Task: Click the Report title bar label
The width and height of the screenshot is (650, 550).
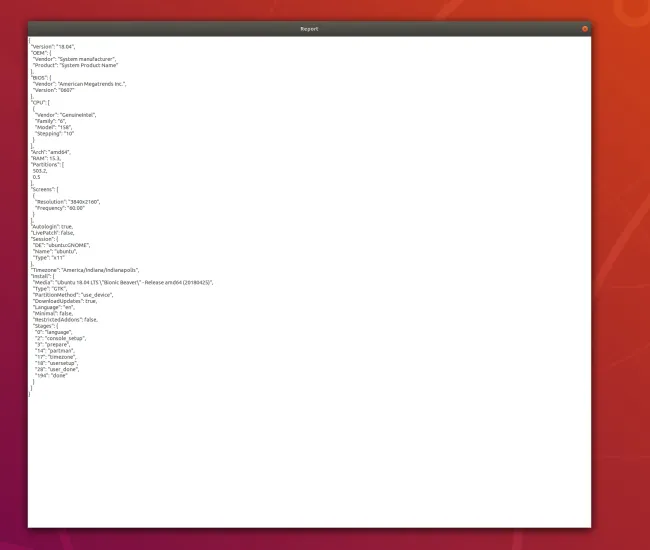Action: tap(309, 29)
